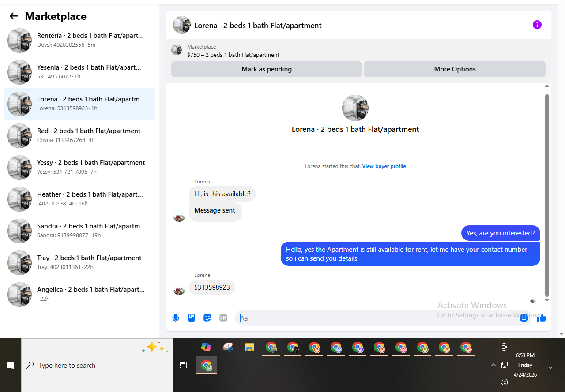Click the '$750 – 2 beds 1 bath' listing text
The width and height of the screenshot is (565, 392).
coord(233,55)
